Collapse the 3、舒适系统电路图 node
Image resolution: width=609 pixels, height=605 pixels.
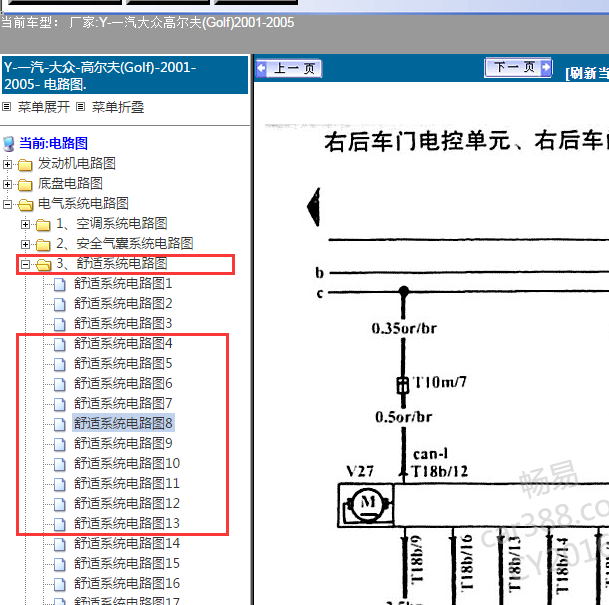point(25,264)
